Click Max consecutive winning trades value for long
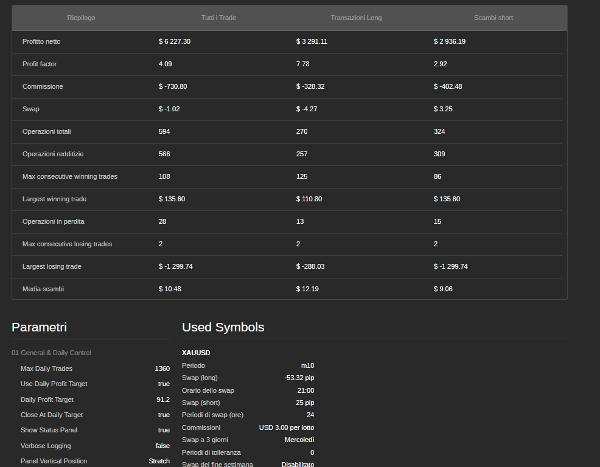Image resolution: width=600 pixels, height=467 pixels. point(302,176)
